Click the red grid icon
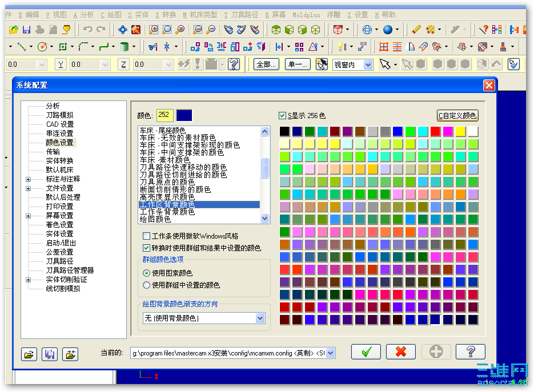The image size is (534, 392). tap(384, 47)
